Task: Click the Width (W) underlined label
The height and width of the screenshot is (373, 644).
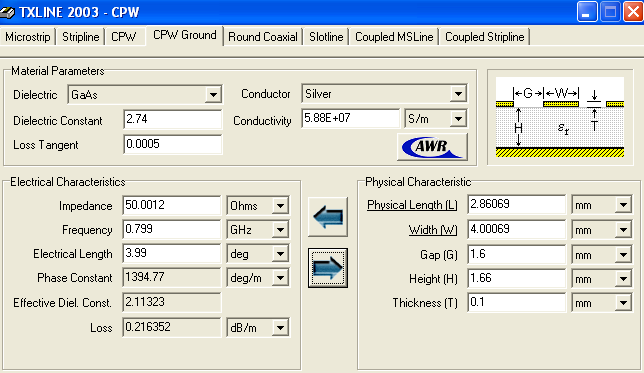Action: click(433, 230)
